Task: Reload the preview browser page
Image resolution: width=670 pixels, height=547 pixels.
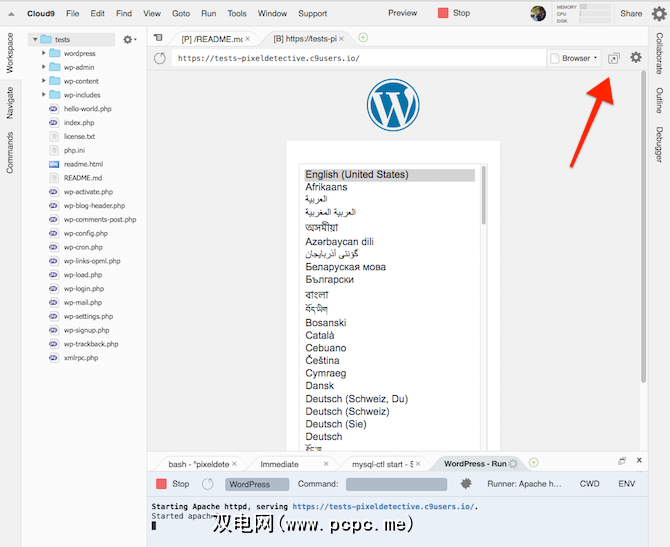Action: coord(160,58)
